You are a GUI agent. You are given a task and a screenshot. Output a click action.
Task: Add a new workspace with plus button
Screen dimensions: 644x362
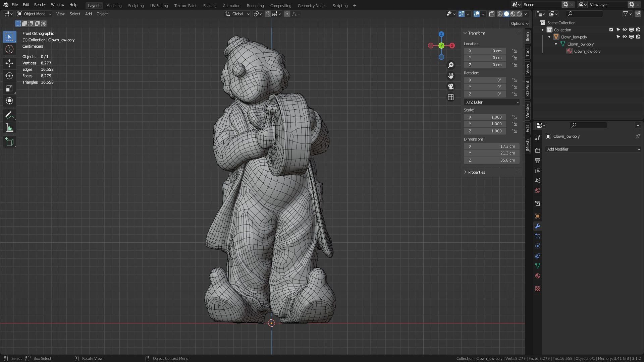pos(355,6)
